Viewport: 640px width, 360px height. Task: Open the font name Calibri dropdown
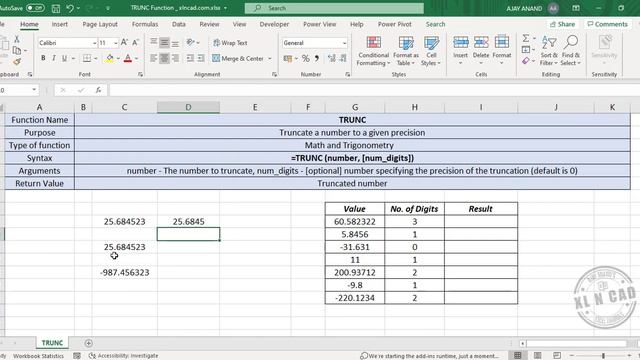point(95,43)
